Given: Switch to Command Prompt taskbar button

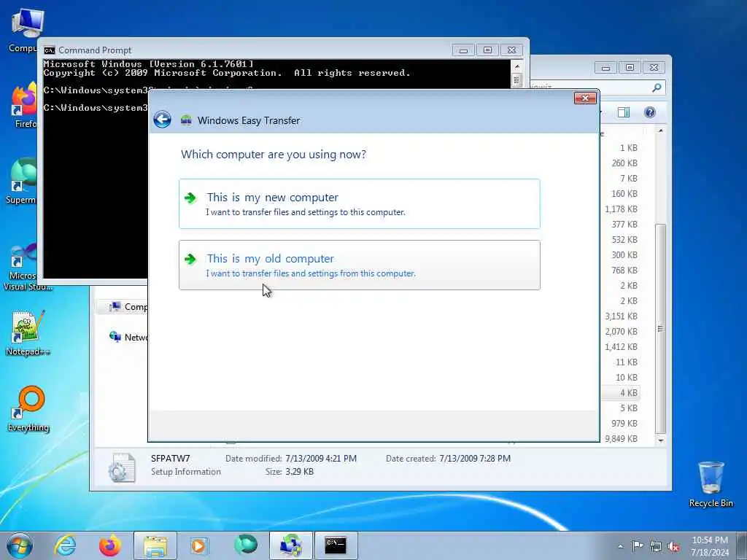Looking at the screenshot, I should pyautogui.click(x=336, y=545).
